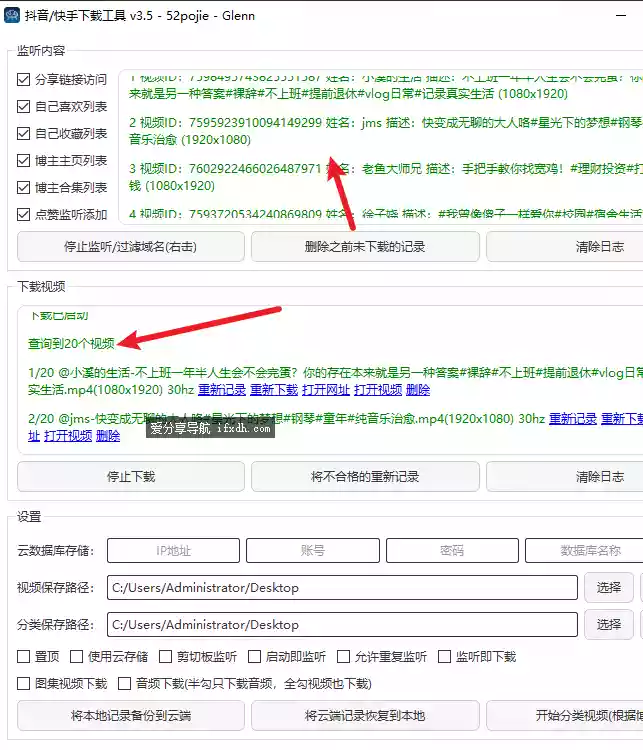This screenshot has height=750, width=643.
Task: Open 打开视频 link for video 2/20
Action: (68, 436)
